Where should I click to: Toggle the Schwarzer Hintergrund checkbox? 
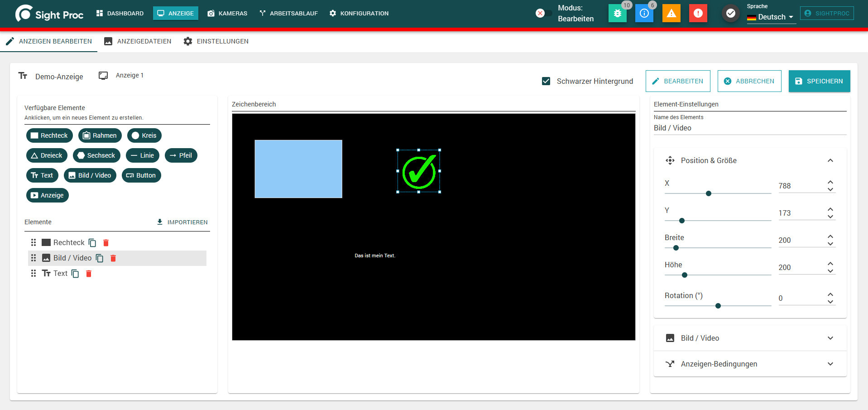tap(546, 81)
